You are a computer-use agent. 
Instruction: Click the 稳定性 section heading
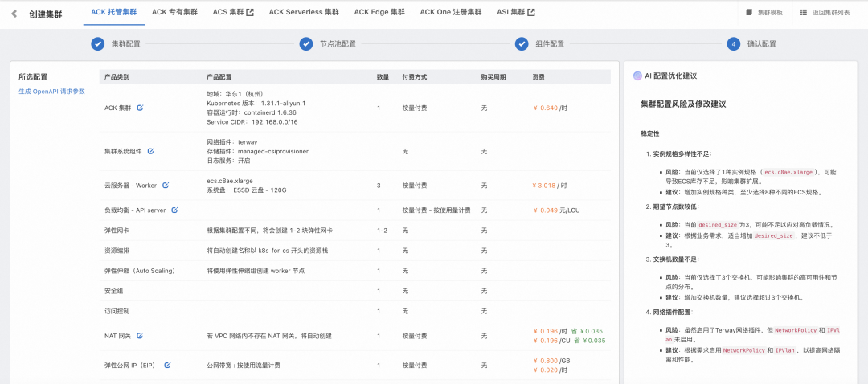tap(650, 134)
